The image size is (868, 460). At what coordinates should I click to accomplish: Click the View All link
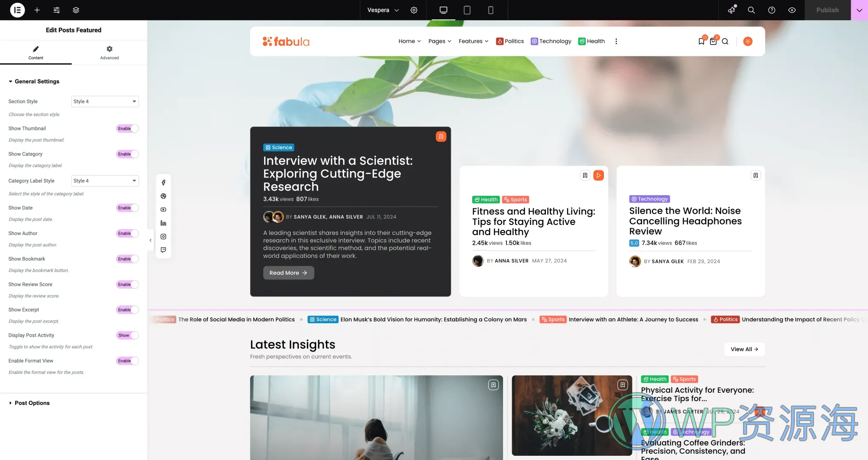tap(744, 349)
